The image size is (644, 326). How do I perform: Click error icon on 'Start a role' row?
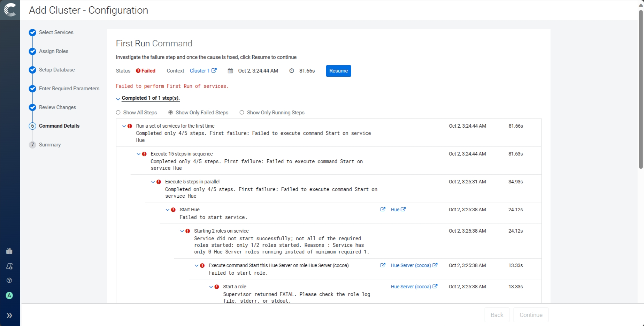pos(217,287)
